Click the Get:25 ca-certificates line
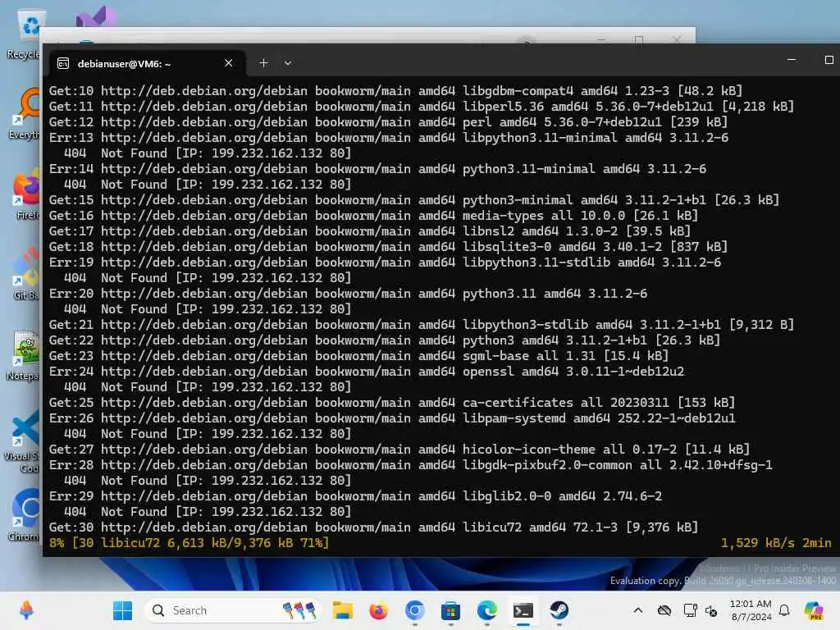Screen dimensions: 840x630 point(392,402)
